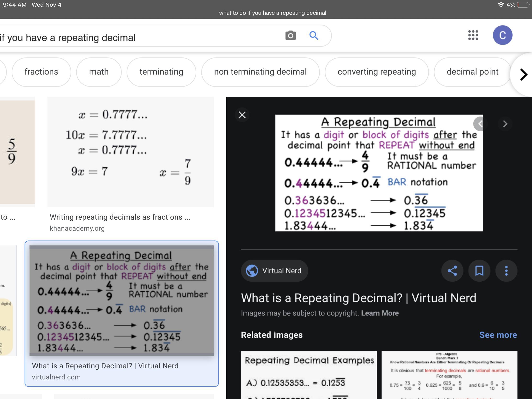
Task: Select the "fractions" filter chip
Action: point(41,72)
